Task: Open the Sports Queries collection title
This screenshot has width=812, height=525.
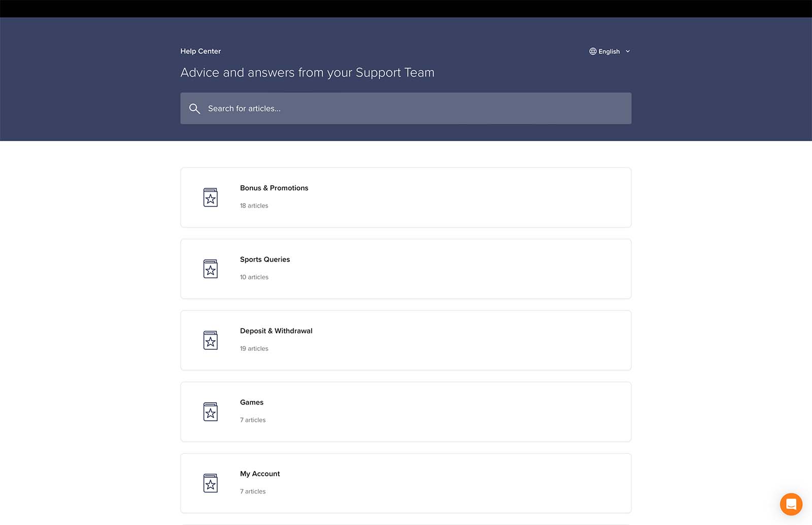Action: 265,259
